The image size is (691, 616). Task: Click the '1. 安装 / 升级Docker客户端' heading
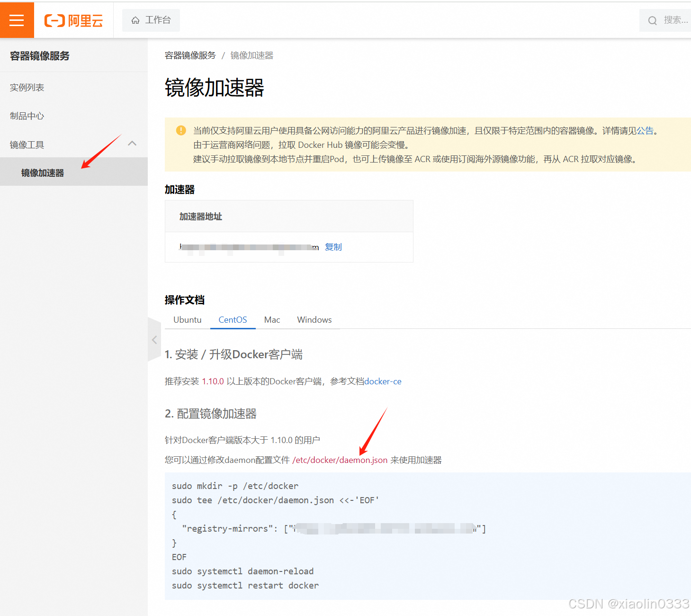point(233,354)
